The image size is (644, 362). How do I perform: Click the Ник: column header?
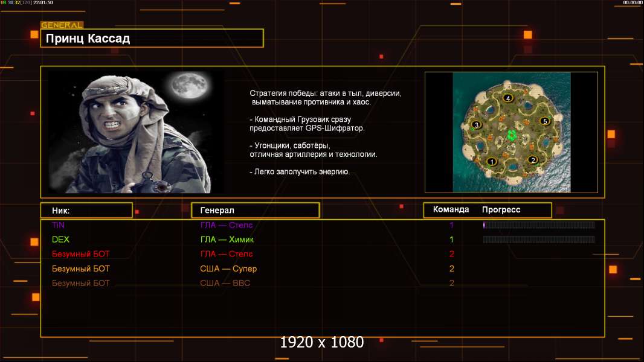tap(86, 211)
